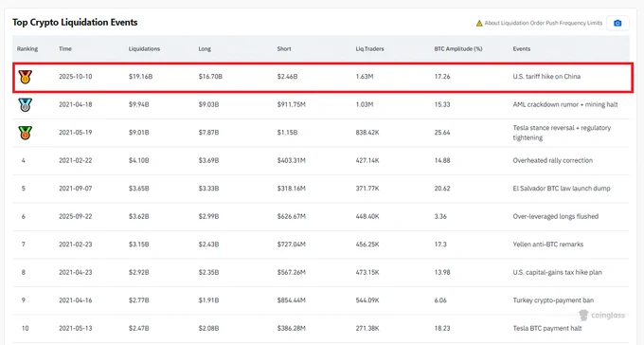Click the rank number 7 cell
The height and width of the screenshot is (345, 644).
pyautogui.click(x=24, y=245)
